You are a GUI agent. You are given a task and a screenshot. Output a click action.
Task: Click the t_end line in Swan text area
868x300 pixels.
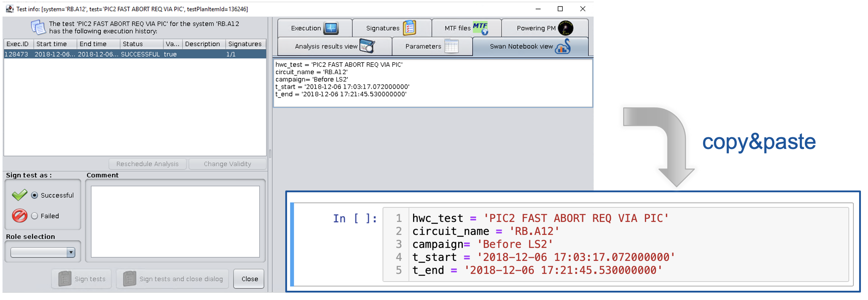(x=341, y=94)
